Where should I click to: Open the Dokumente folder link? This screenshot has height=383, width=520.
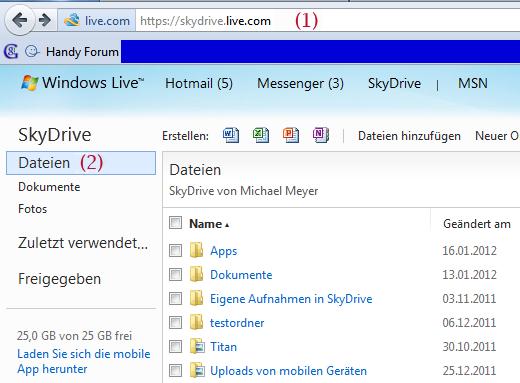point(241,275)
